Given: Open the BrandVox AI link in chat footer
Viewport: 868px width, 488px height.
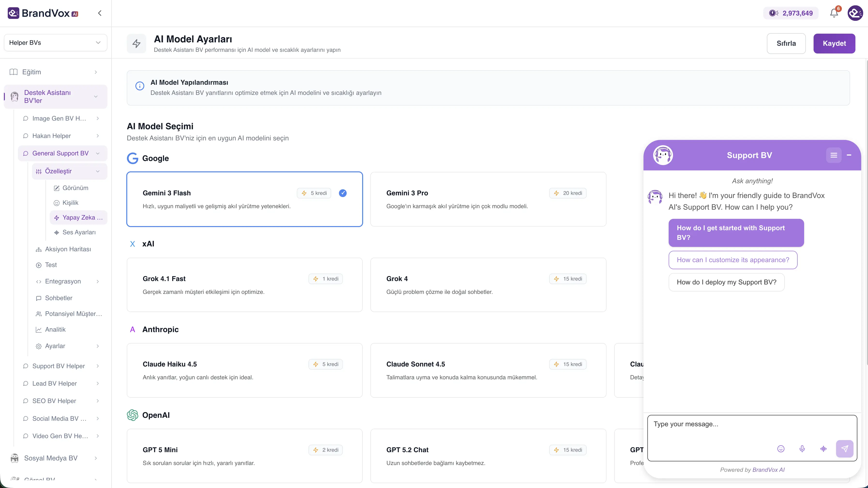Looking at the screenshot, I should tap(768, 470).
